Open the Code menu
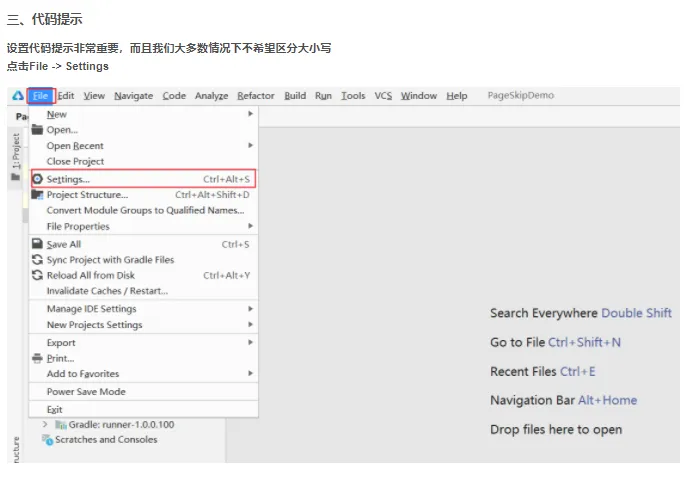The width and height of the screenshot is (690, 489). pos(174,96)
